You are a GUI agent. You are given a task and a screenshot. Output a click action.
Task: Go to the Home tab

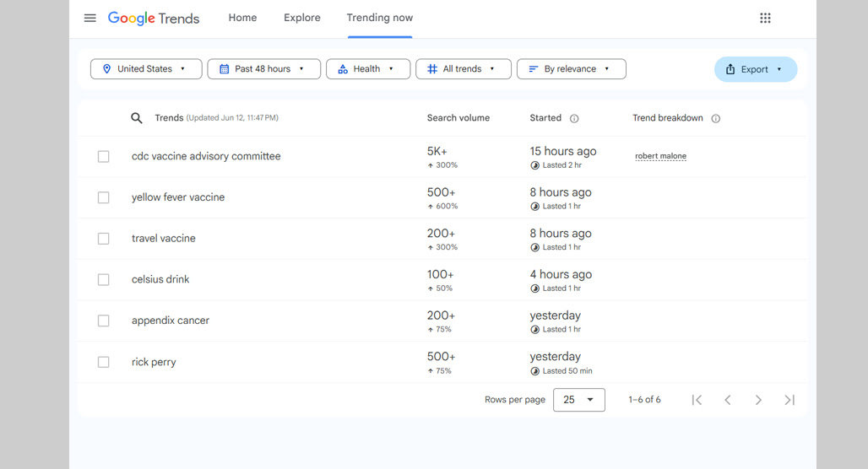click(242, 18)
